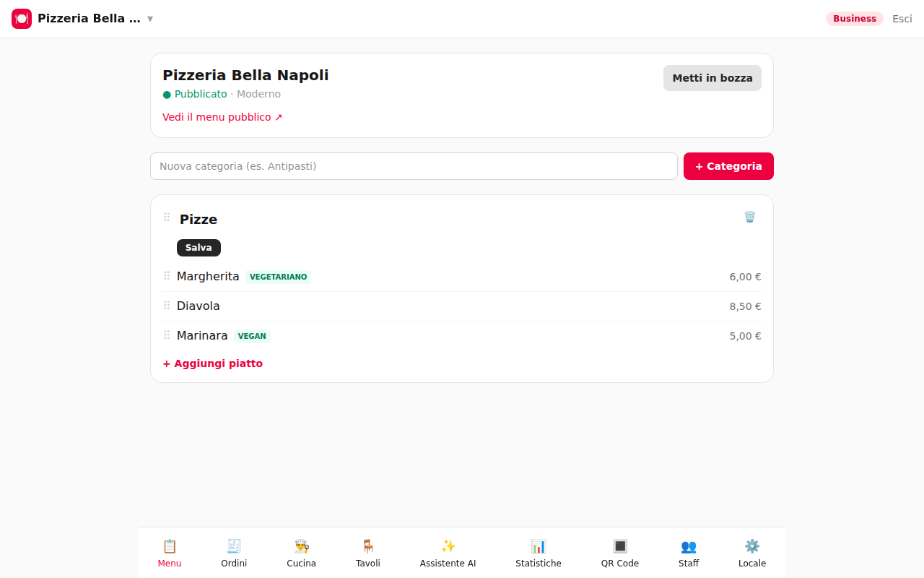The width and height of the screenshot is (924, 578).
Task: Open the Tavoli chair icon
Action: (x=368, y=546)
